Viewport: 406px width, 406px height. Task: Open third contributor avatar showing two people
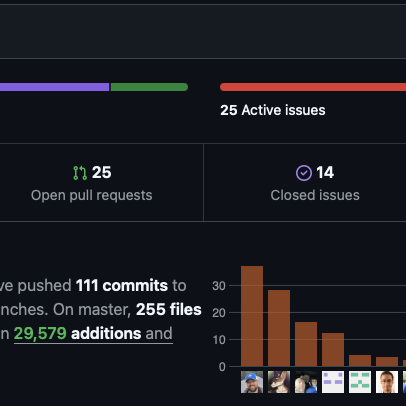click(306, 382)
